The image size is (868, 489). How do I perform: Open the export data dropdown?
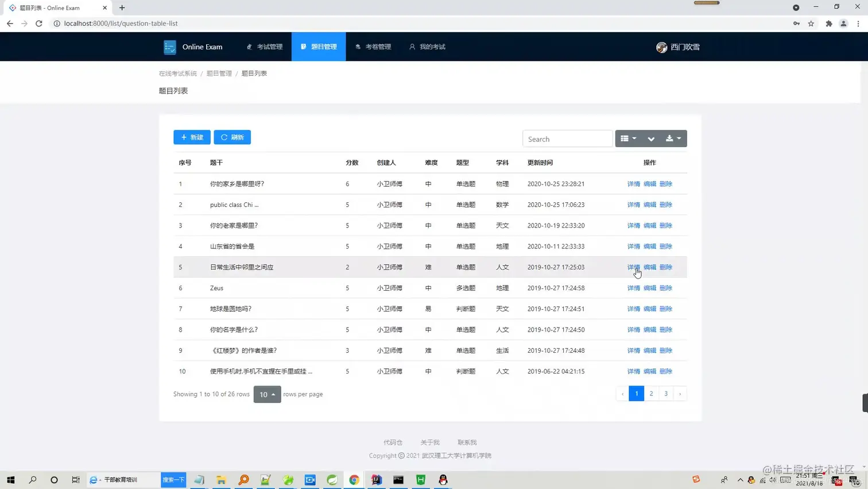[673, 138]
